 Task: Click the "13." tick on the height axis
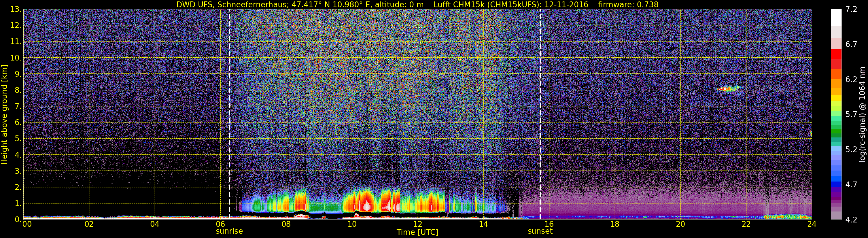(16, 10)
